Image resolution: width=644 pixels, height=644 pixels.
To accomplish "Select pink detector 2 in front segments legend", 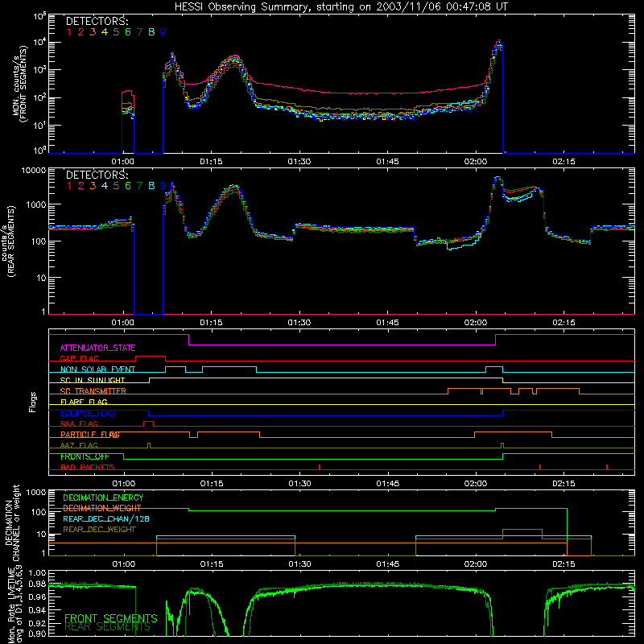I will click(x=81, y=32).
